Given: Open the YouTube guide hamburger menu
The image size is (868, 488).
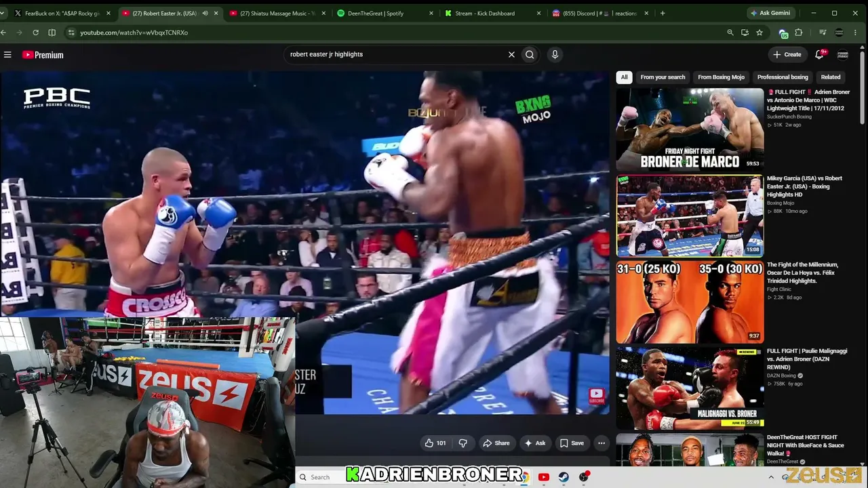Looking at the screenshot, I should point(7,55).
